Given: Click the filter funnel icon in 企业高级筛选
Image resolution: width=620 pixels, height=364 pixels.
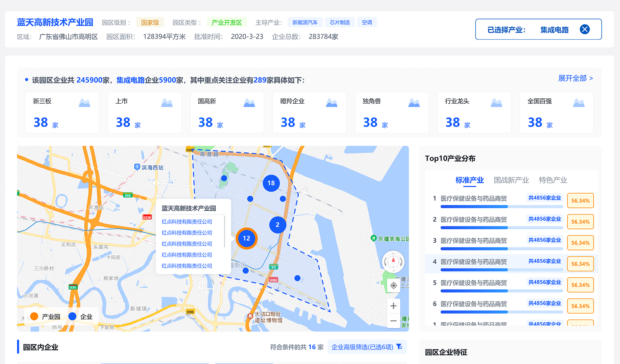Looking at the screenshot, I should 399,347.
